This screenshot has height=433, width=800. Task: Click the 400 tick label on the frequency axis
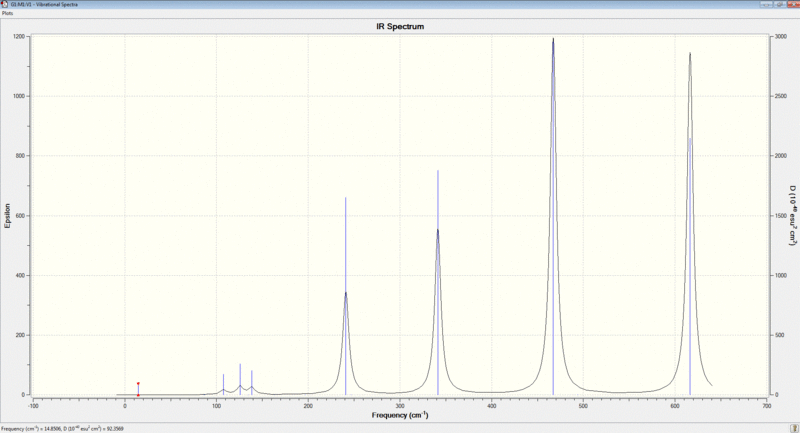pos(491,406)
